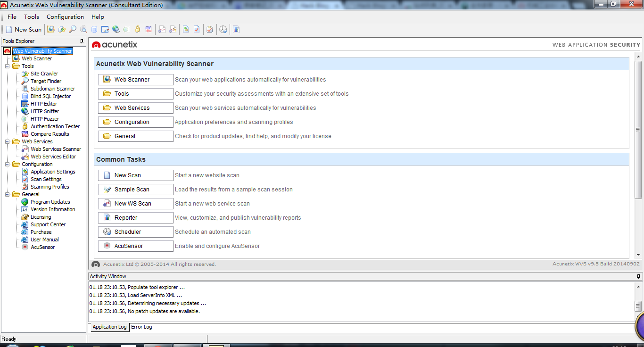644x347 pixels.
Task: Click the Authentication Tester padlock toolbar icon
Action: pos(138,29)
